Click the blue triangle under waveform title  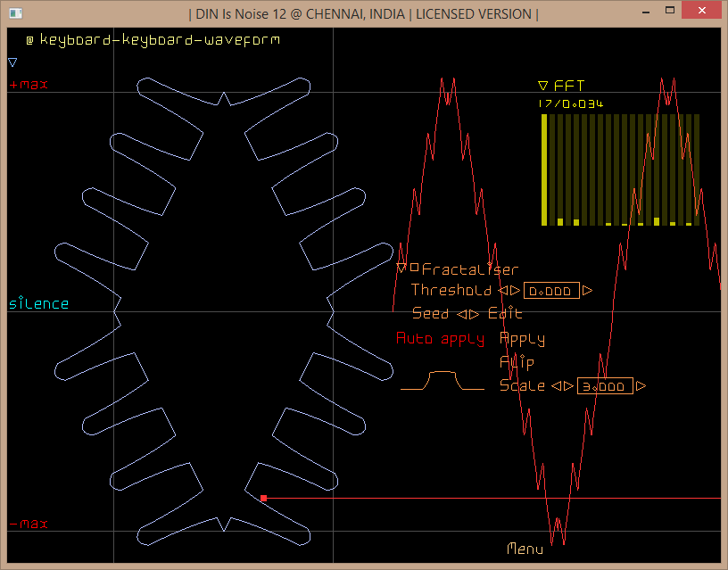click(12, 62)
